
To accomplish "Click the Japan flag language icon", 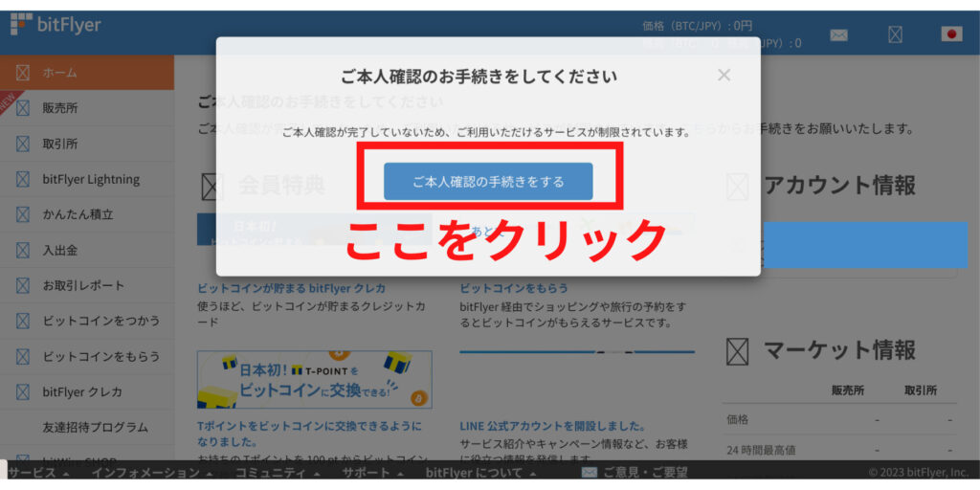I will click(952, 34).
